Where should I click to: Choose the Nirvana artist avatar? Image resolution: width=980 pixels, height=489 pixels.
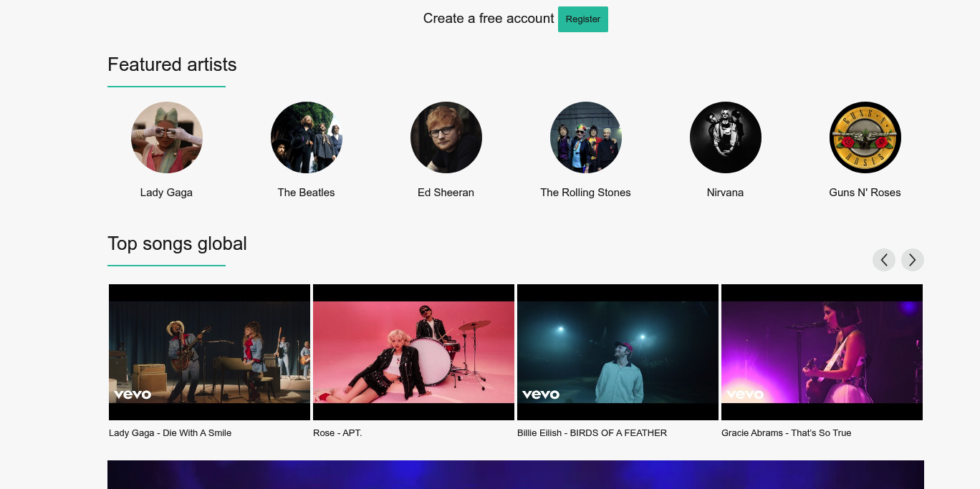click(726, 137)
